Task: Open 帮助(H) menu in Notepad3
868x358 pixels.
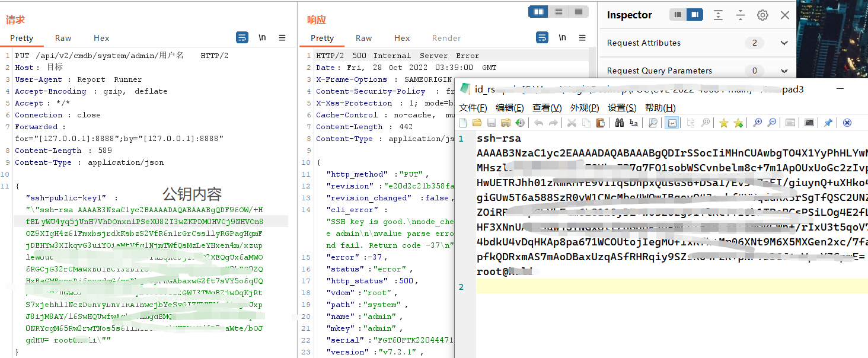Action: click(x=660, y=108)
